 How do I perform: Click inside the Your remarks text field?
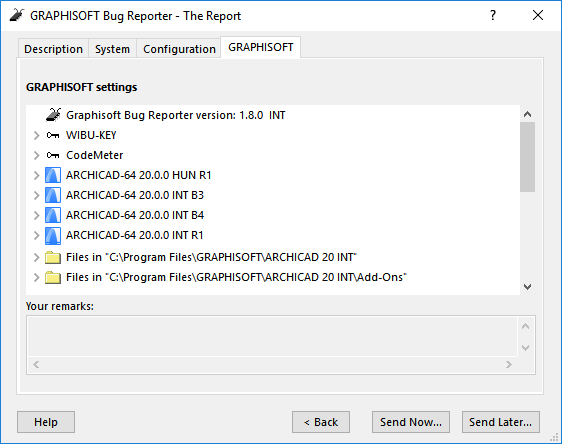point(272,336)
